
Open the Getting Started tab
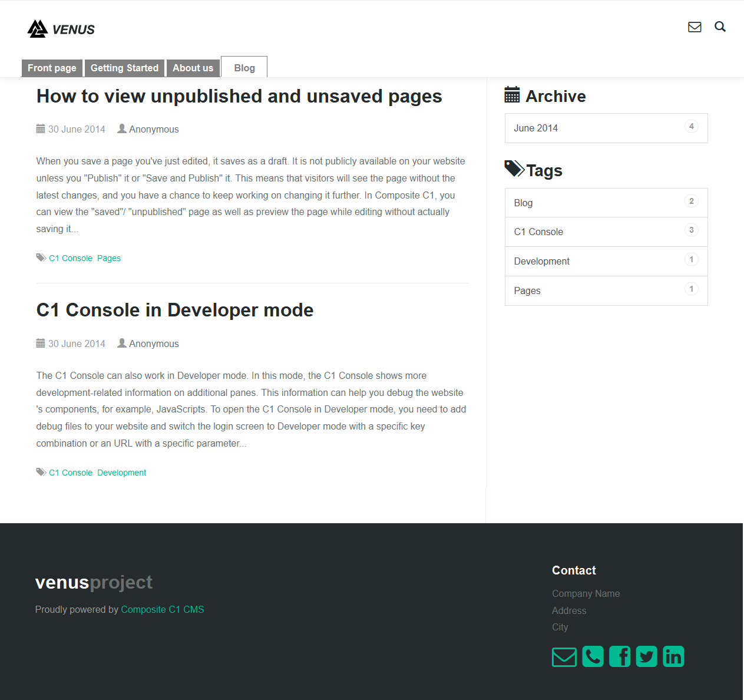point(124,68)
